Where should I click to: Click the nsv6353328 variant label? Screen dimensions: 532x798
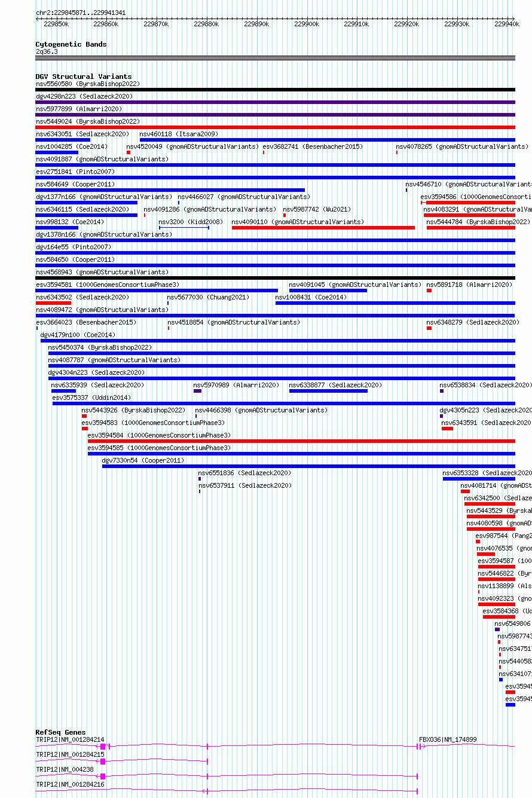[487, 473]
